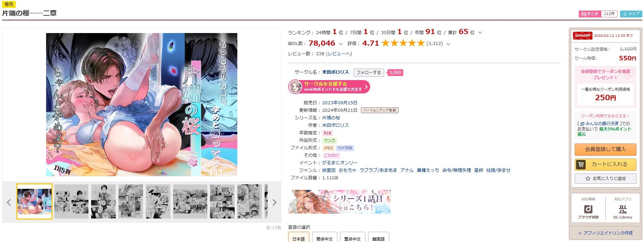Expand the rating breakdown chevron
The image size is (644, 242).
coord(448,44)
